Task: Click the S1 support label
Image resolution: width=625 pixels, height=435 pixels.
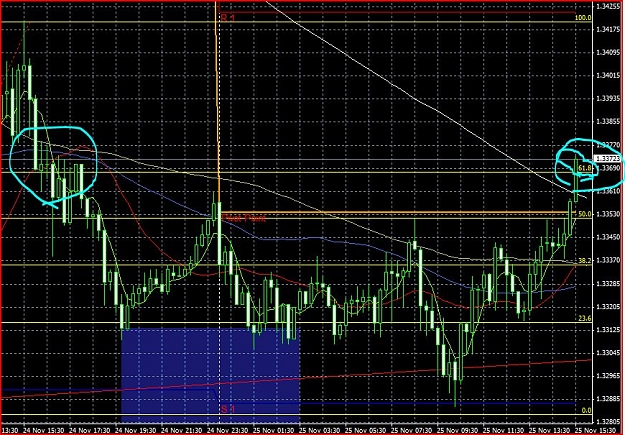Action: pyautogui.click(x=228, y=409)
